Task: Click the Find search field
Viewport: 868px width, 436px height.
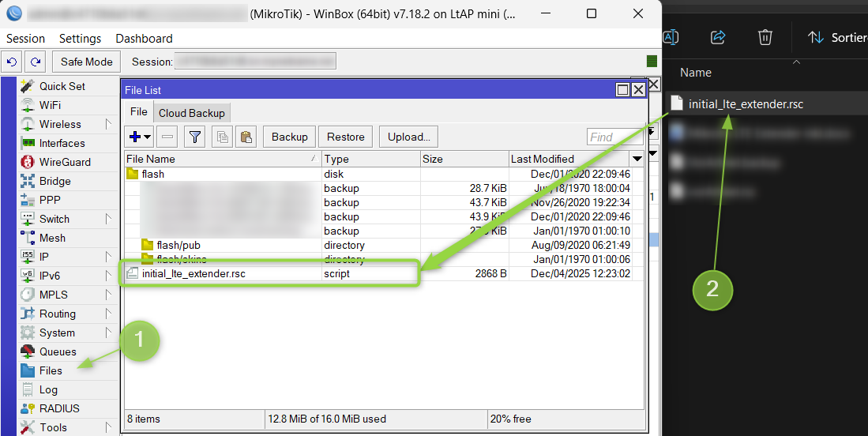Action: (x=614, y=137)
